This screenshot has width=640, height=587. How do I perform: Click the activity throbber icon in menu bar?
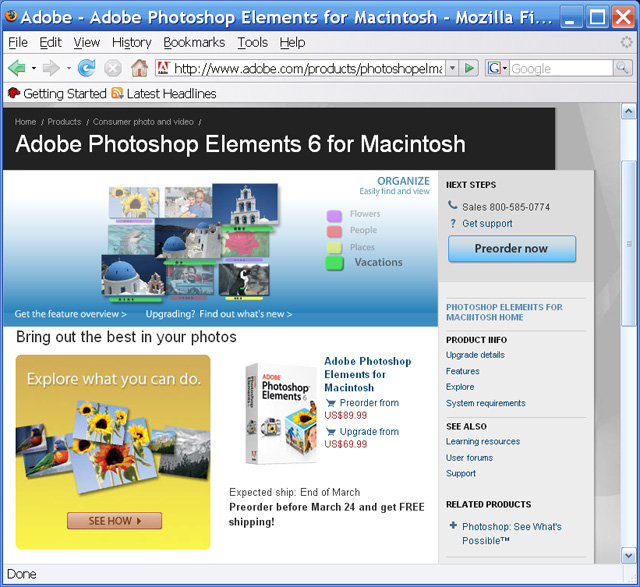[x=627, y=42]
